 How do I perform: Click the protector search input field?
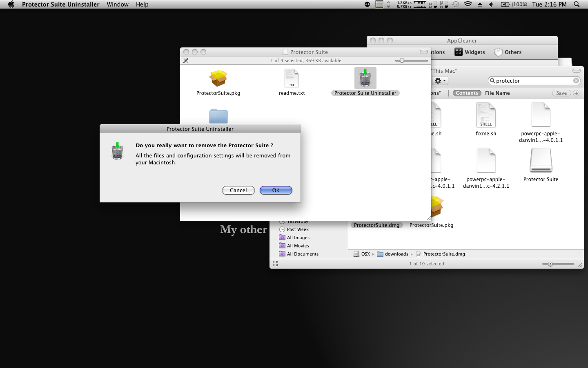(x=531, y=81)
